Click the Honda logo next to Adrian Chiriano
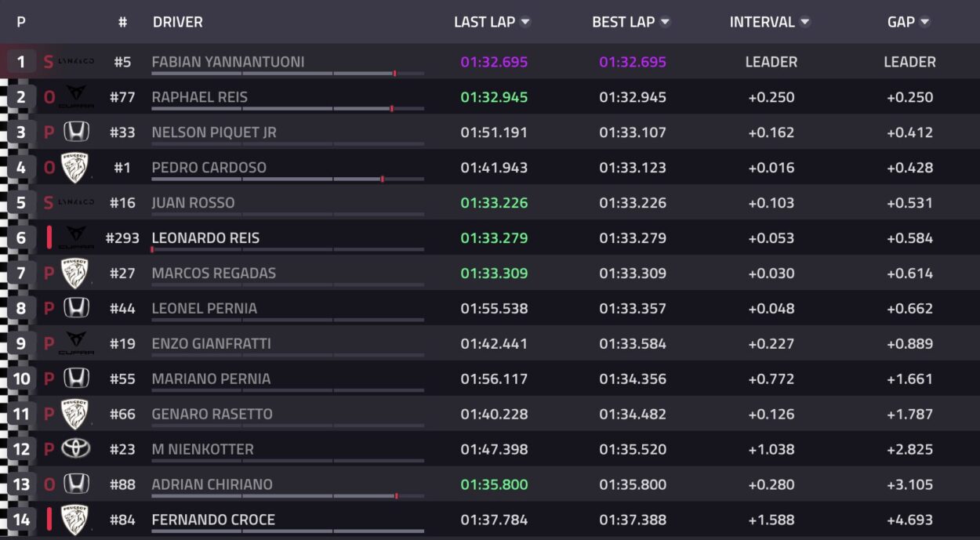Viewport: 980px width, 540px height. (x=76, y=484)
